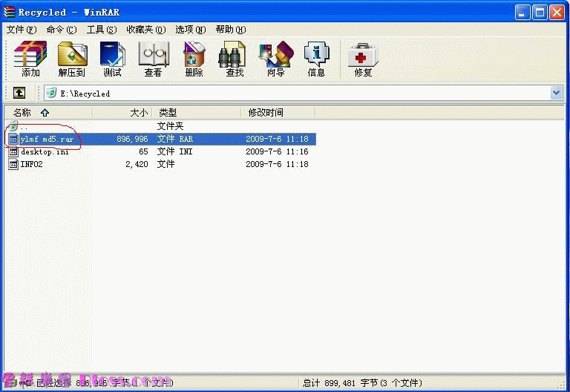570x392 pixels.
Task: Click the 删除 (Delete) toolbar icon
Action: point(194,59)
